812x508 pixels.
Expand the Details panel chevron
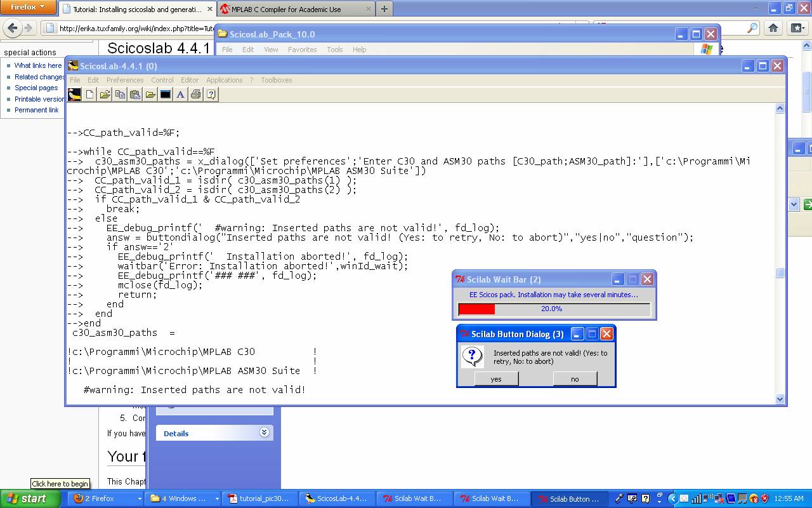(x=265, y=432)
